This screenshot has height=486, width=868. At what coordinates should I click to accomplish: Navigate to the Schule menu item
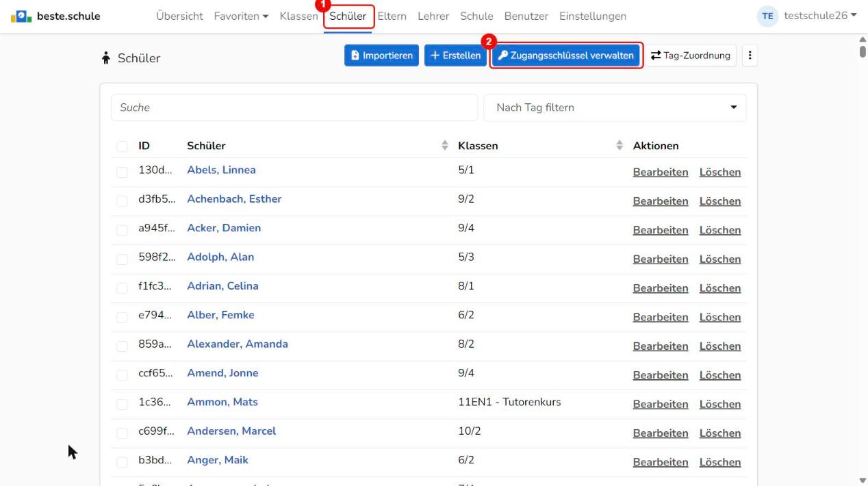pos(476,16)
